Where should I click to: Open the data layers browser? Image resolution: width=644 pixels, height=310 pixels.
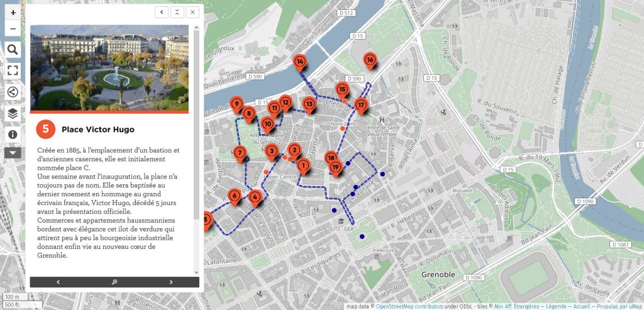pos(13,113)
